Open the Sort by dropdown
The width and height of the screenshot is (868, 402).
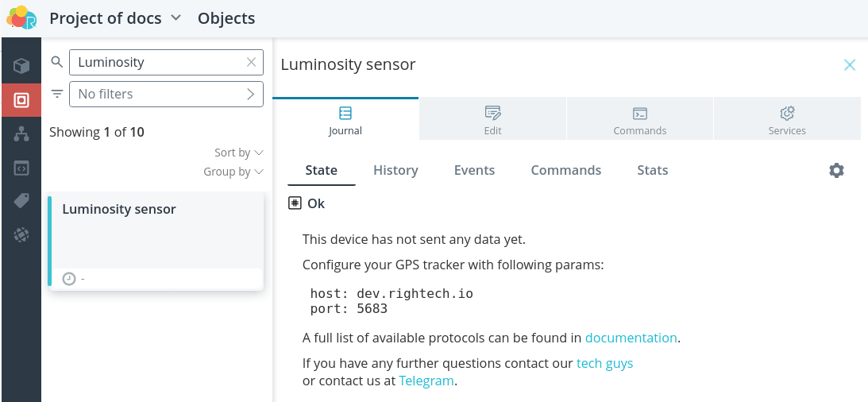pyautogui.click(x=238, y=153)
